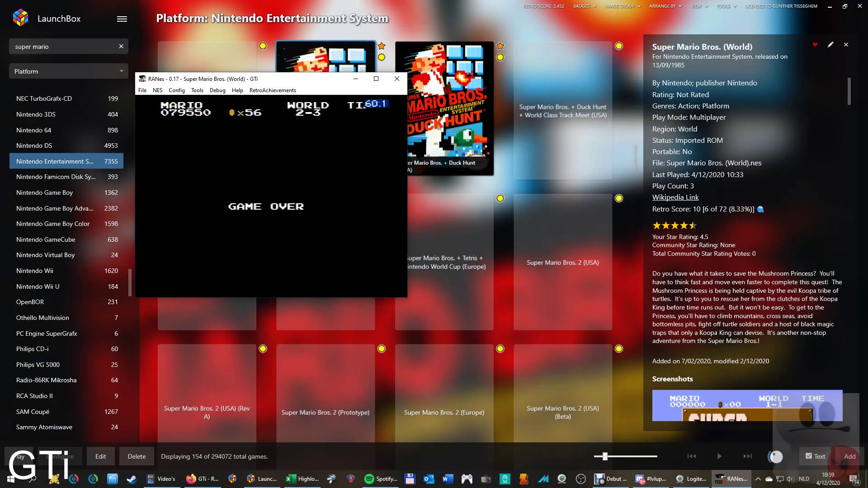
Task: Click the LaunchBox cube logo
Action: pyautogui.click(x=20, y=18)
